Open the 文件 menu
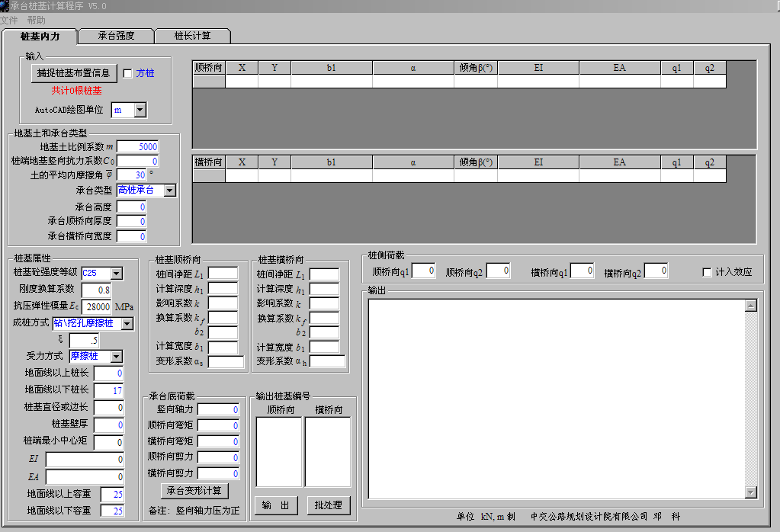Image resolution: width=780 pixels, height=532 pixels. 9,21
